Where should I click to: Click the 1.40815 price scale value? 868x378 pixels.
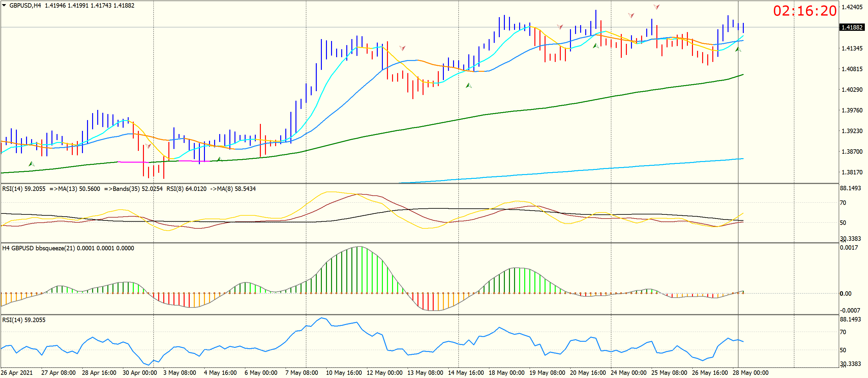(852, 69)
